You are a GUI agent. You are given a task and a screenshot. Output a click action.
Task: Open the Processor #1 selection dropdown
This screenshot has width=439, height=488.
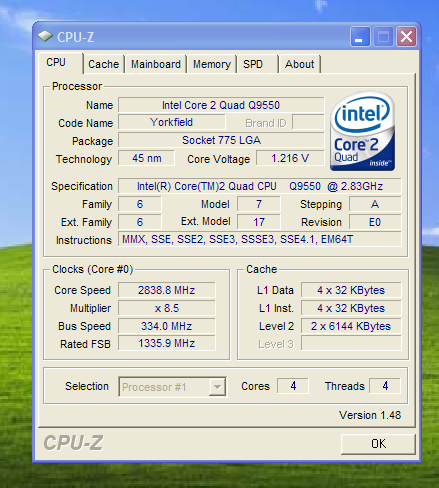click(172, 387)
